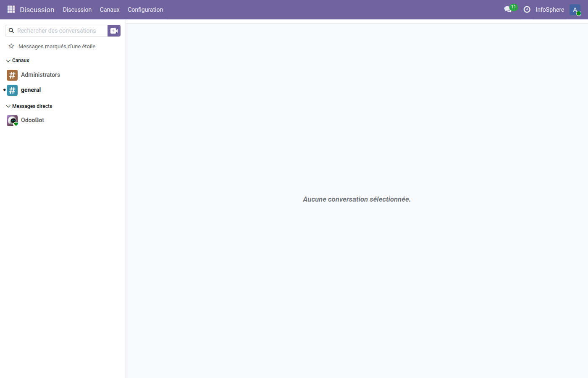588x378 pixels.
Task: Open the Canaux menu in navbar
Action: point(110,10)
